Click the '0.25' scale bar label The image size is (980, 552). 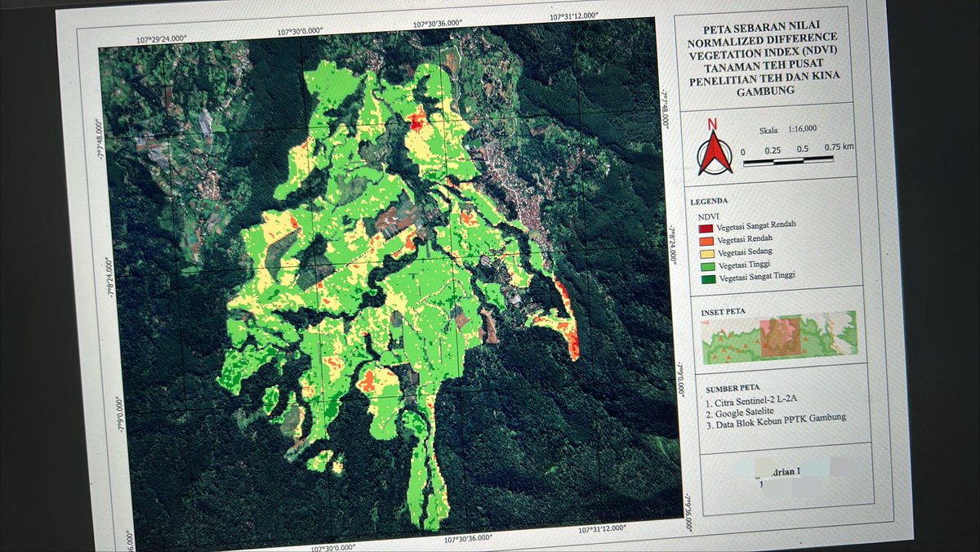(773, 150)
